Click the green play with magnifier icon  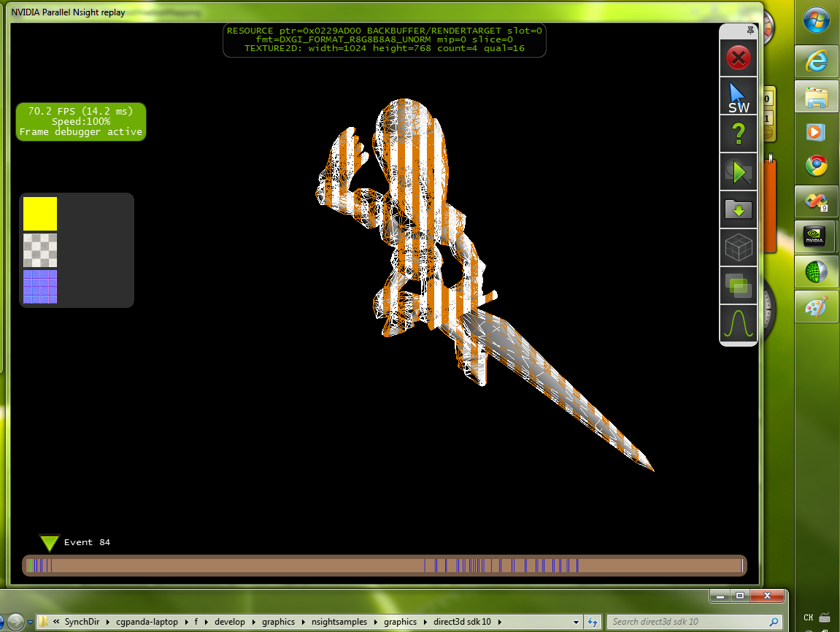(x=739, y=172)
